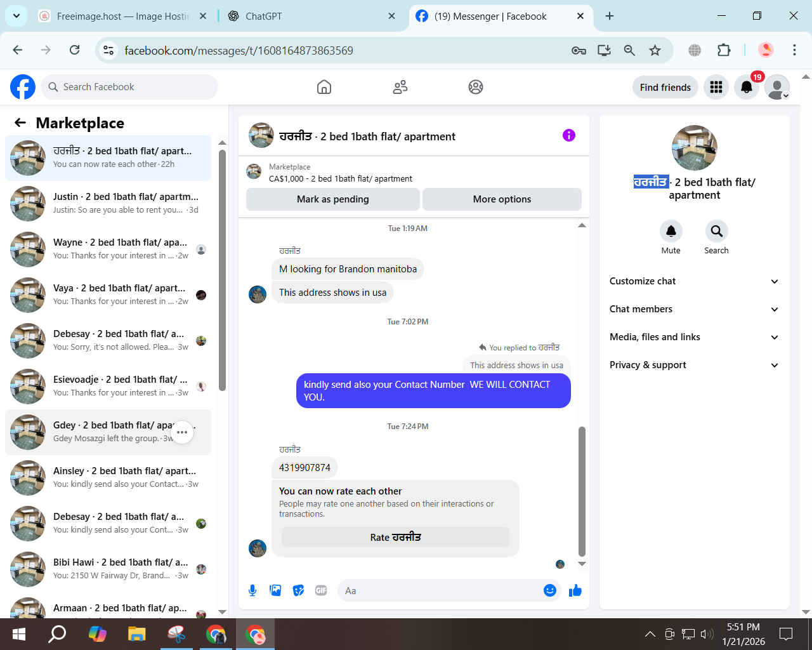
Task: Click the phone number message 4319907874
Action: tap(304, 468)
